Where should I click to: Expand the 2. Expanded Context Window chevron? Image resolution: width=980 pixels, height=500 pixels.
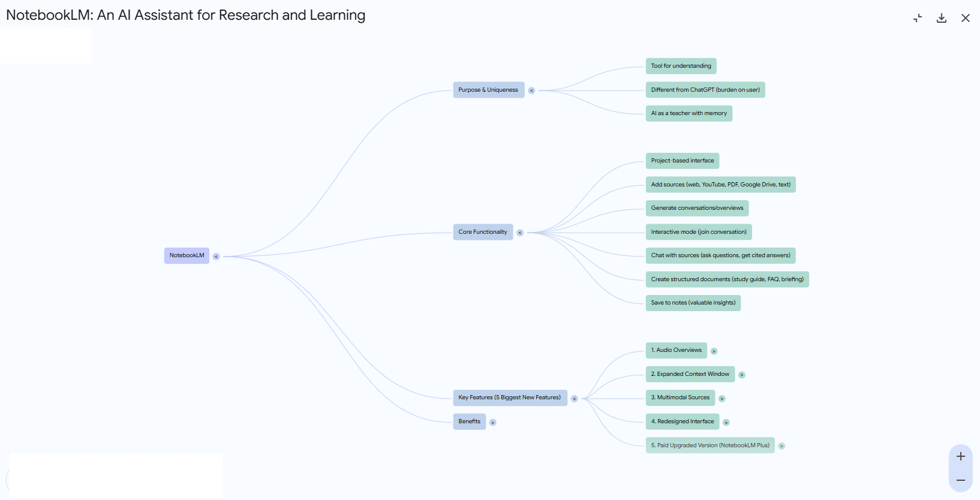tap(742, 375)
